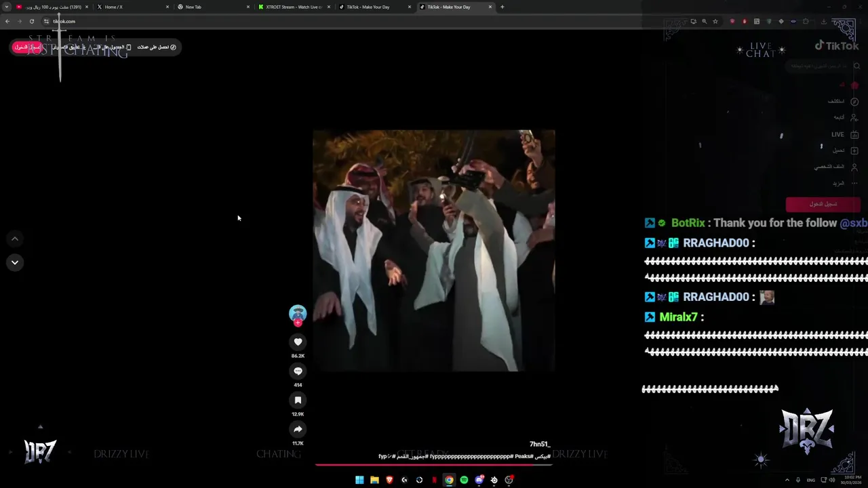Click Miralx7 username in chat overlay
Viewport: 868px width, 488px height.
[678, 317]
